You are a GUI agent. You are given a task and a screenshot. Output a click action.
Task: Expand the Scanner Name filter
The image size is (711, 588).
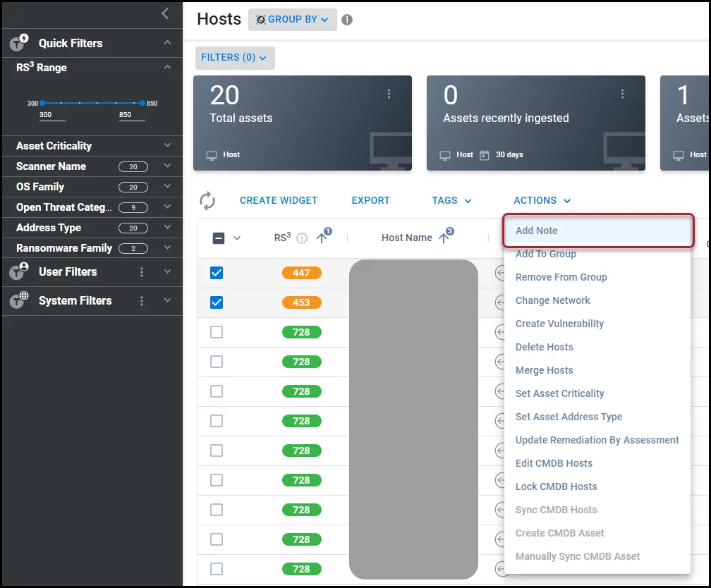click(x=167, y=166)
